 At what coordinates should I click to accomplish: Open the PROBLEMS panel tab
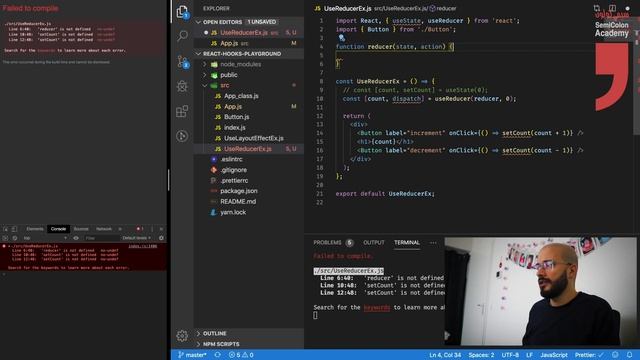(333, 242)
